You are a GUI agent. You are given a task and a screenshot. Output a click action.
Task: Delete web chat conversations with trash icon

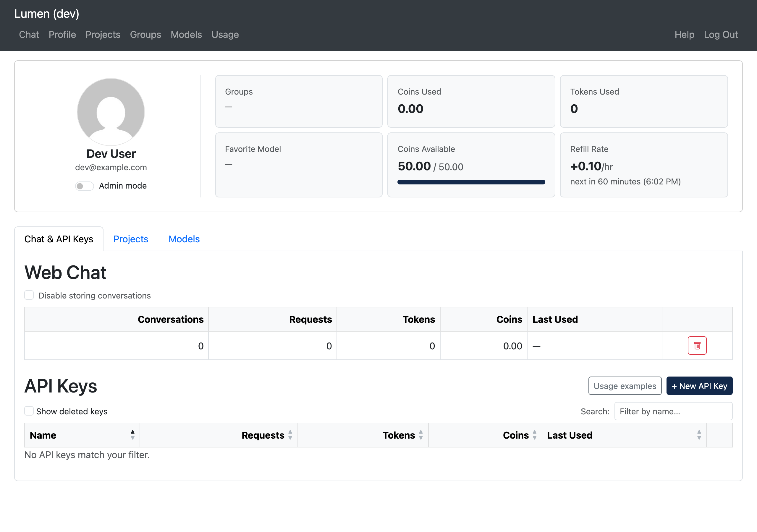[x=697, y=346]
